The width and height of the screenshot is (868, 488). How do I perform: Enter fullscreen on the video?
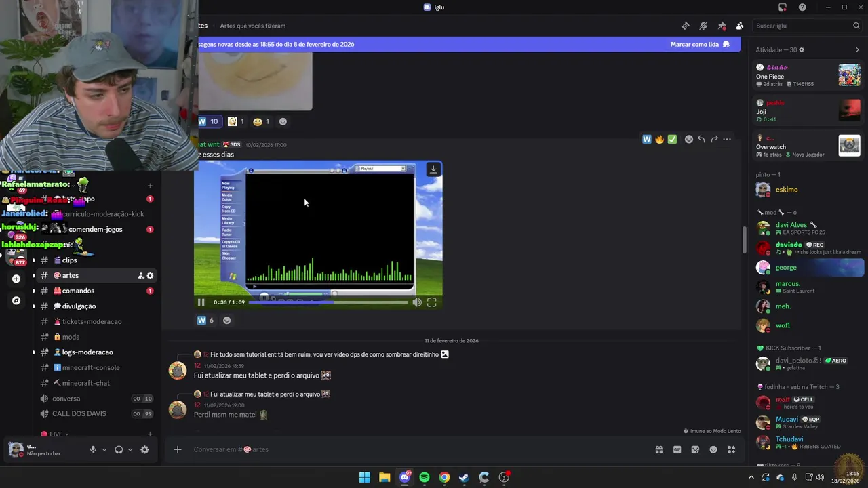click(x=432, y=302)
